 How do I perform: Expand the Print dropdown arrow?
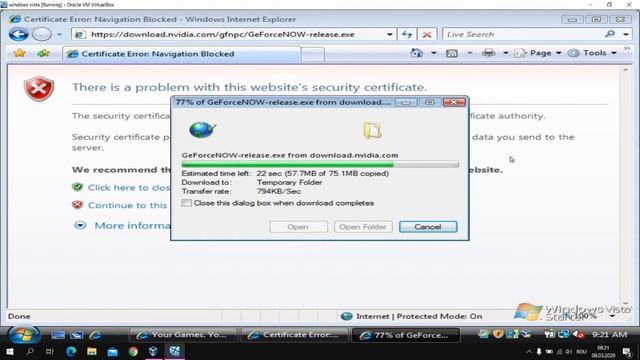click(x=505, y=53)
